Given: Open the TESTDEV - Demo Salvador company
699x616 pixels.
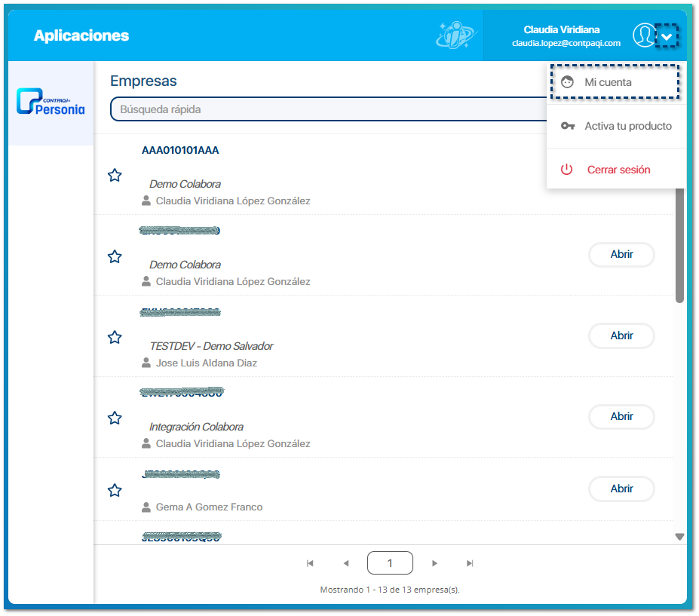Looking at the screenshot, I should (621, 336).
